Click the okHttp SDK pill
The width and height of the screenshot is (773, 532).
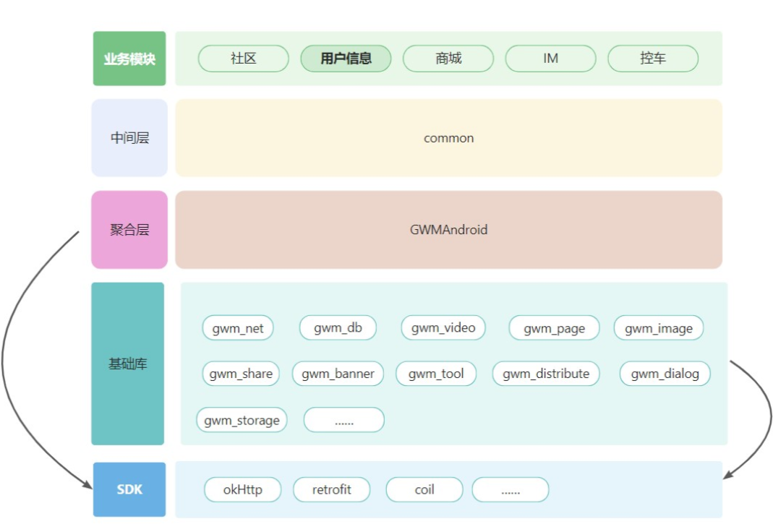pyautogui.click(x=242, y=489)
